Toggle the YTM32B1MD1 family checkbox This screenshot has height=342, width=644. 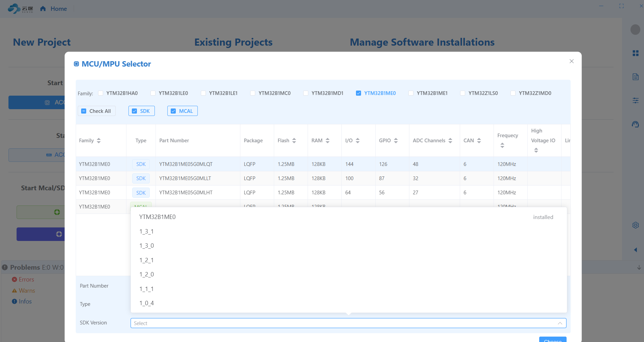tap(306, 93)
